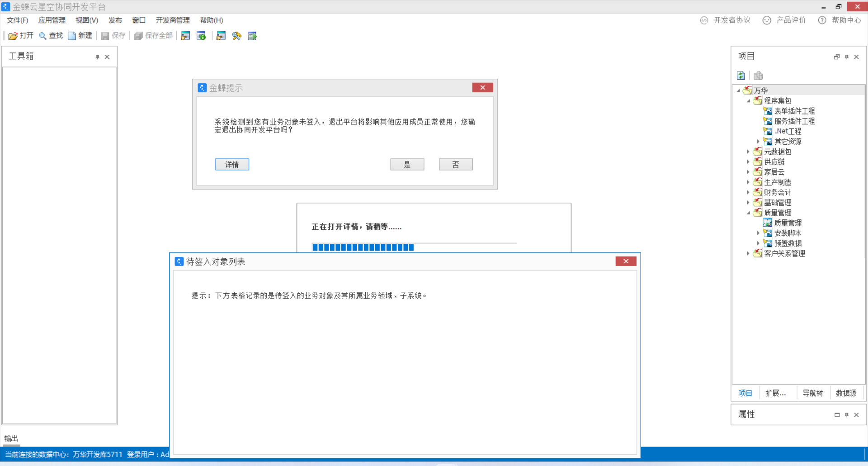This screenshot has height=466, width=868.
Task: Open the 开发商管理 menu
Action: 173,20
